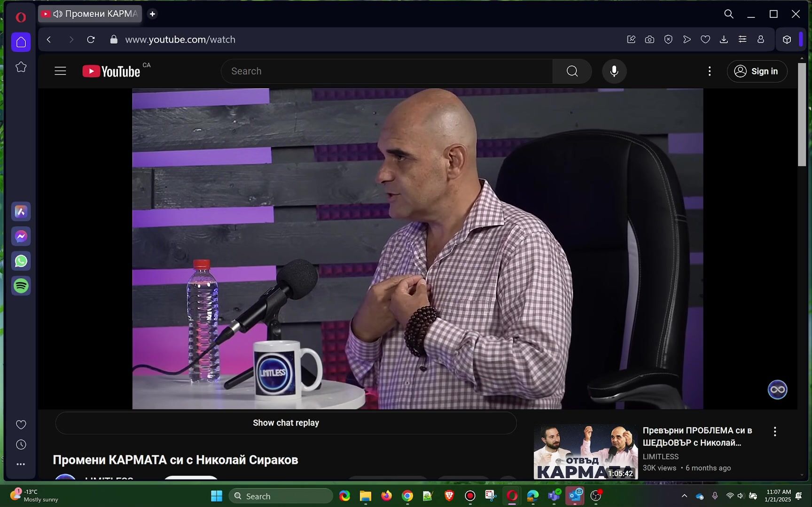Screen dimensions: 812x507
Task: Toggle YouTube hamburger guide menu
Action: (60, 71)
